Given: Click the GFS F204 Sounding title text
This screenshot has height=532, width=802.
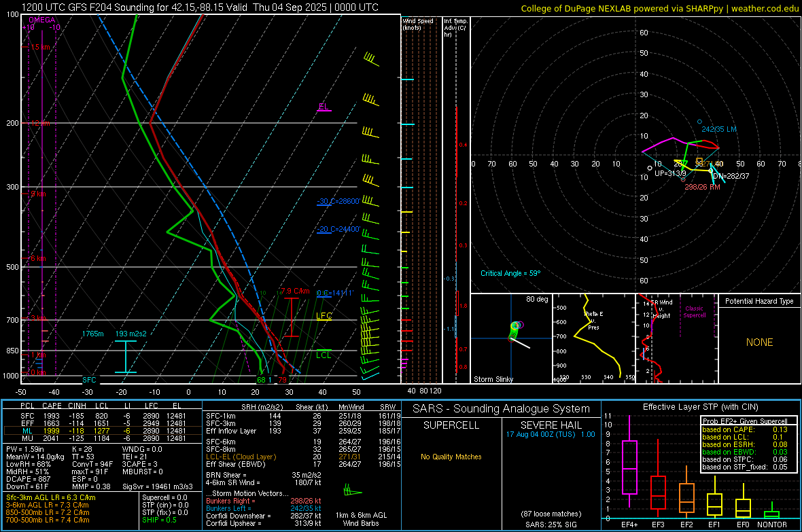Looking at the screenshot, I should click(x=200, y=7).
